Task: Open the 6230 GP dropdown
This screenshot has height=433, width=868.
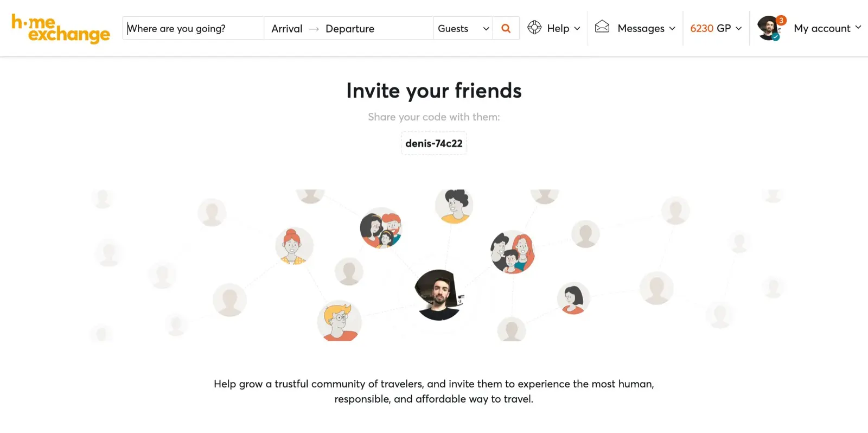Action: click(716, 28)
